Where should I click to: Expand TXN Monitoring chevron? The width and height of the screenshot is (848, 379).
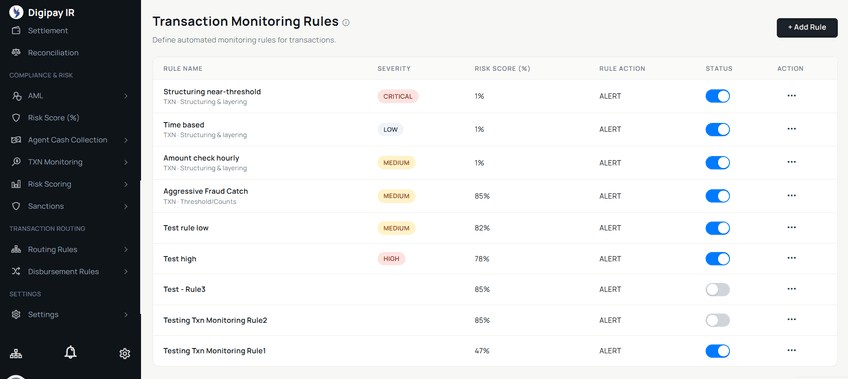click(x=125, y=162)
